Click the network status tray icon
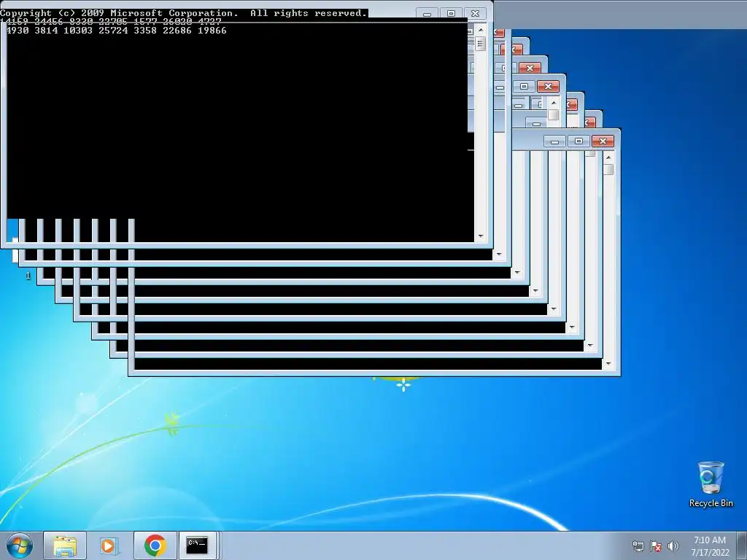This screenshot has width=747, height=560. click(638, 546)
